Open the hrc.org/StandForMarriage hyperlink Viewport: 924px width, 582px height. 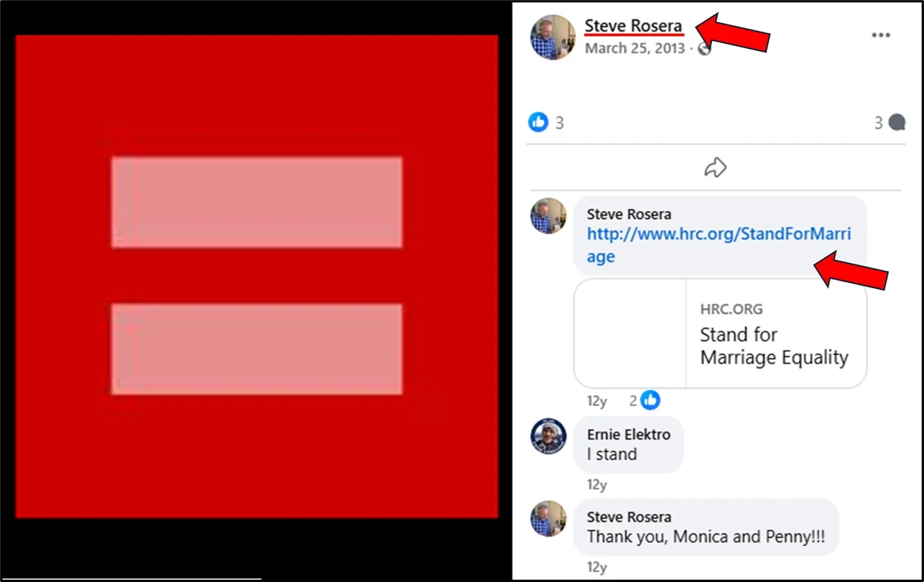(x=719, y=245)
